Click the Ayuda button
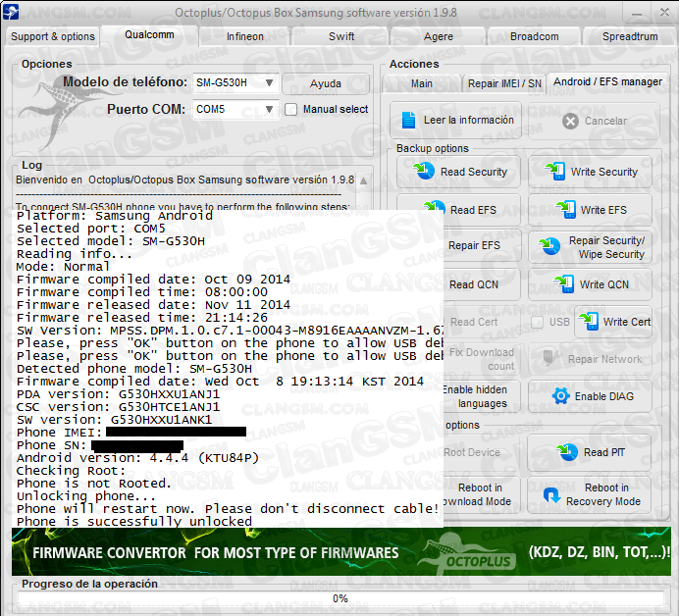This screenshot has width=679, height=616. coord(326,83)
